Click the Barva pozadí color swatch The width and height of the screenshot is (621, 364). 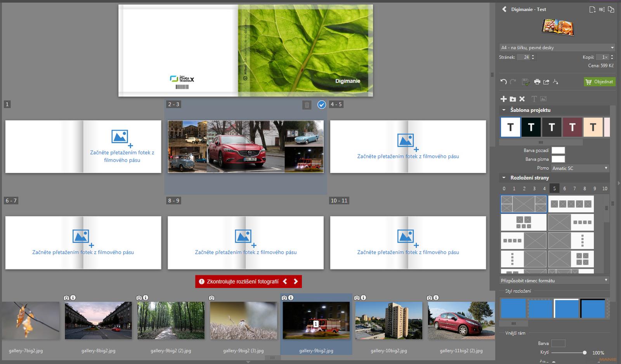click(558, 150)
